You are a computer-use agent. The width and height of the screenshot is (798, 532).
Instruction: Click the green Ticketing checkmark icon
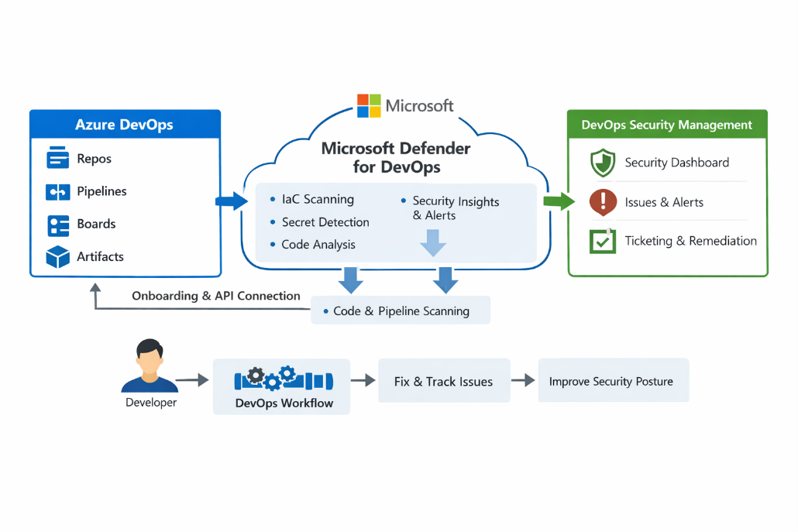pos(603,241)
